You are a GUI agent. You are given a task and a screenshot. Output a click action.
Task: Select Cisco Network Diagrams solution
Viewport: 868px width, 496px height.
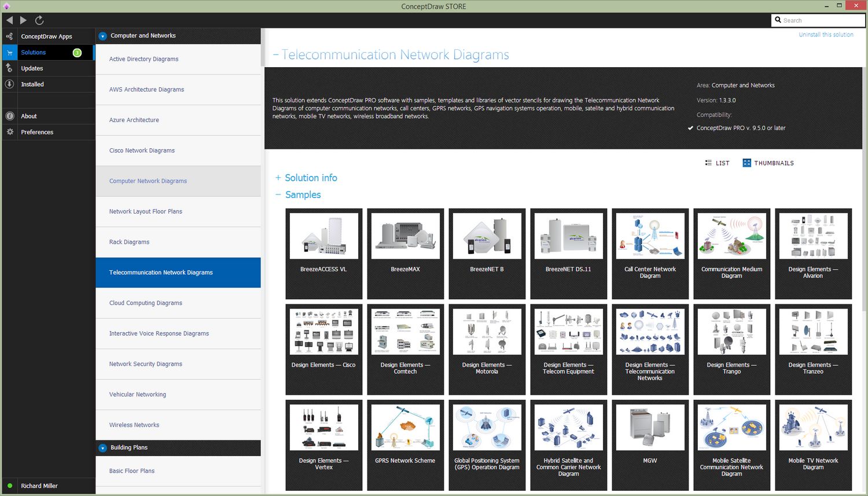pyautogui.click(x=178, y=150)
